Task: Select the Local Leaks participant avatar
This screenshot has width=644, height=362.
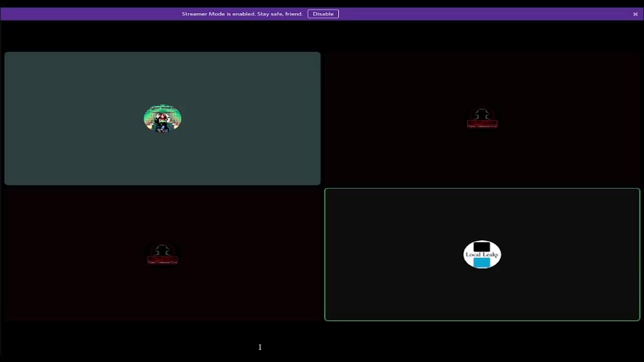Action: pyautogui.click(x=482, y=254)
